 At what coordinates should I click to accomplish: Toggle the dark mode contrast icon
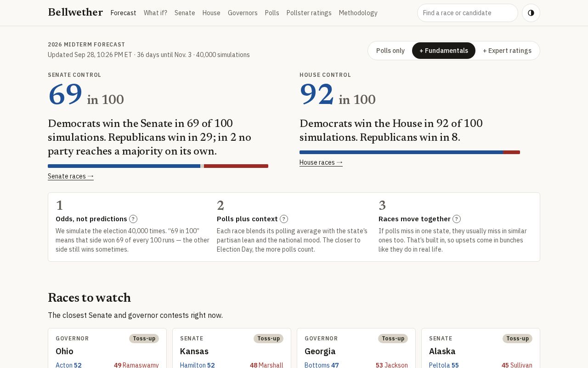[531, 13]
